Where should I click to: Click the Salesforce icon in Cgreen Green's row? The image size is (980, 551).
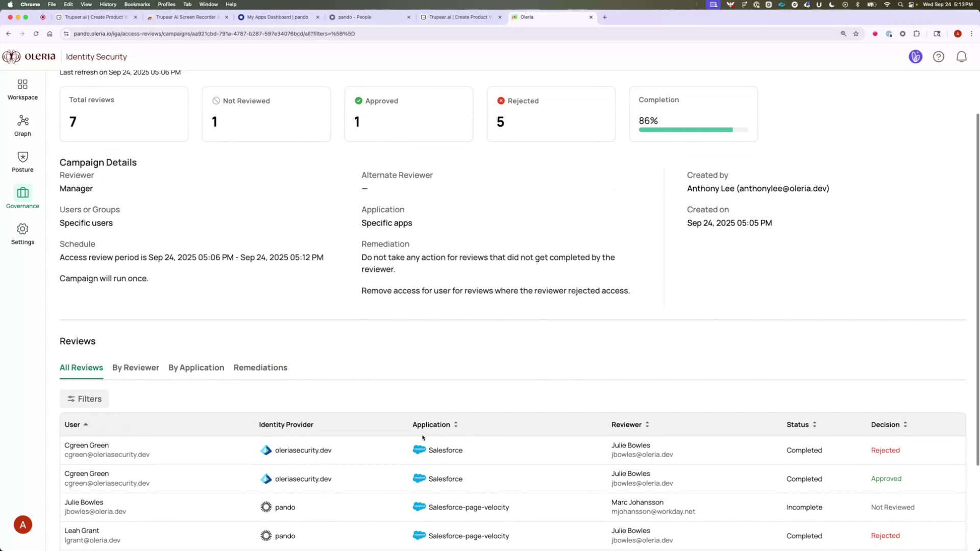[419, 450]
